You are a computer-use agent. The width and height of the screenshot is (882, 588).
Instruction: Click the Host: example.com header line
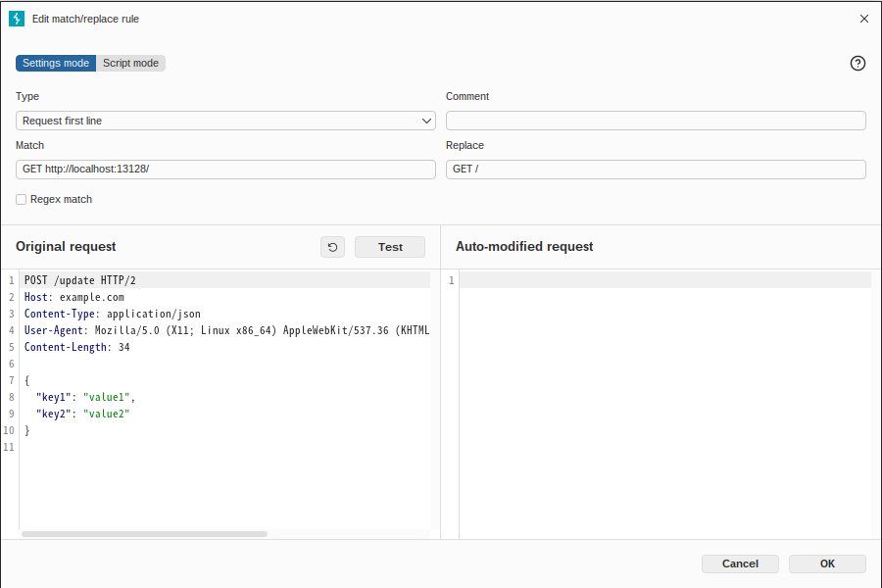tap(74, 297)
